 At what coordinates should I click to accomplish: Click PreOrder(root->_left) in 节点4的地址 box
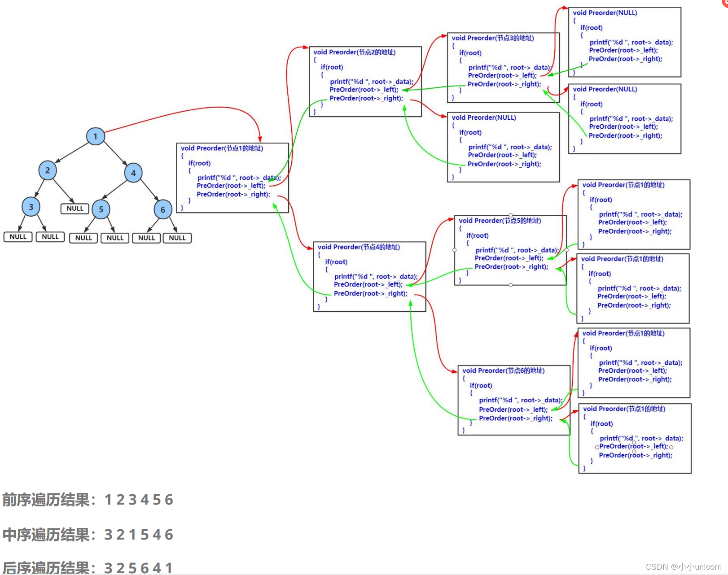(x=368, y=284)
